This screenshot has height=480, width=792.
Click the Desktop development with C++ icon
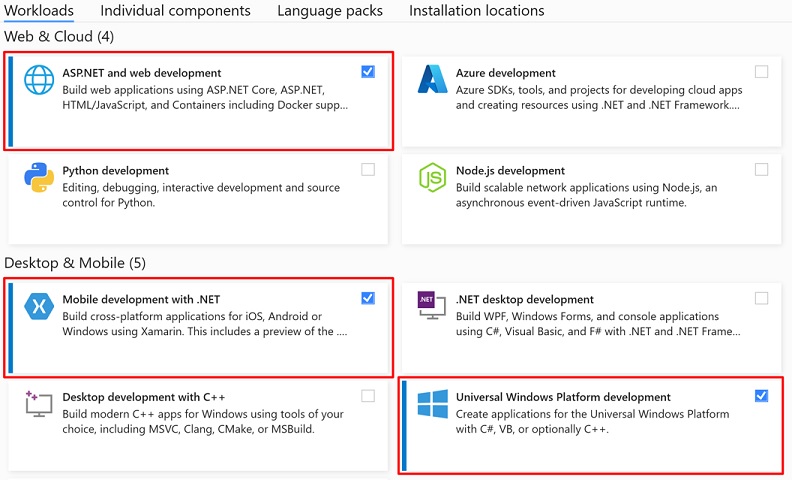[x=39, y=404]
